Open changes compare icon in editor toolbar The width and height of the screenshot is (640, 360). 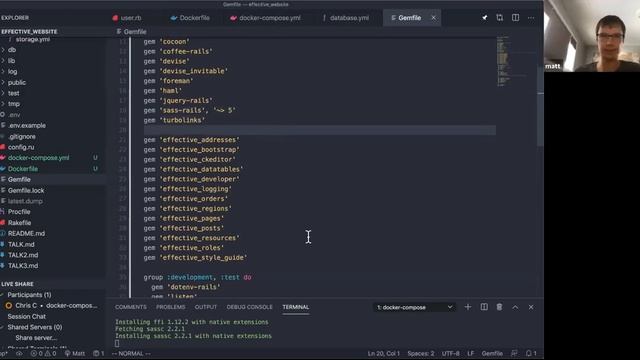(x=500, y=18)
